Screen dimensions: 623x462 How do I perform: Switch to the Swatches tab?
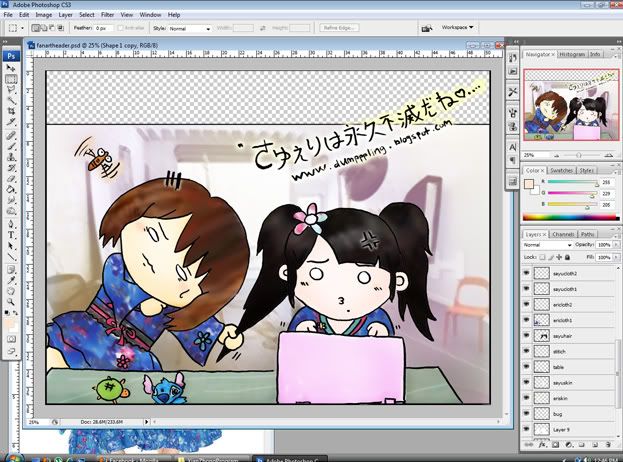[x=561, y=170]
